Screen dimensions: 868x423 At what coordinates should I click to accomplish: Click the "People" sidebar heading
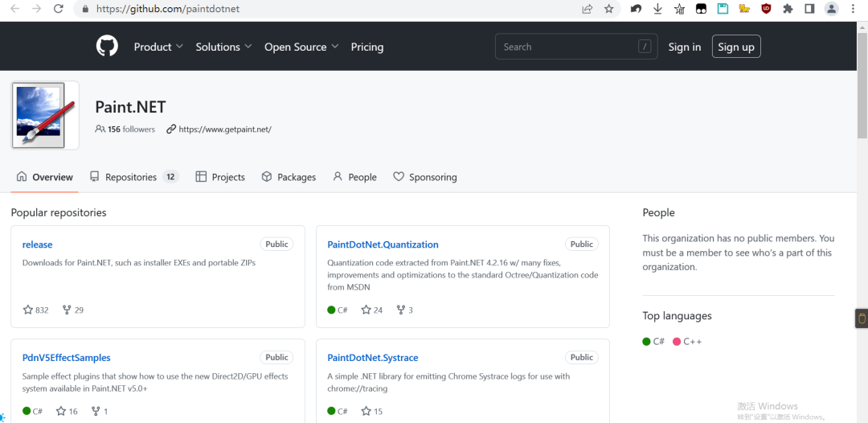[659, 212]
